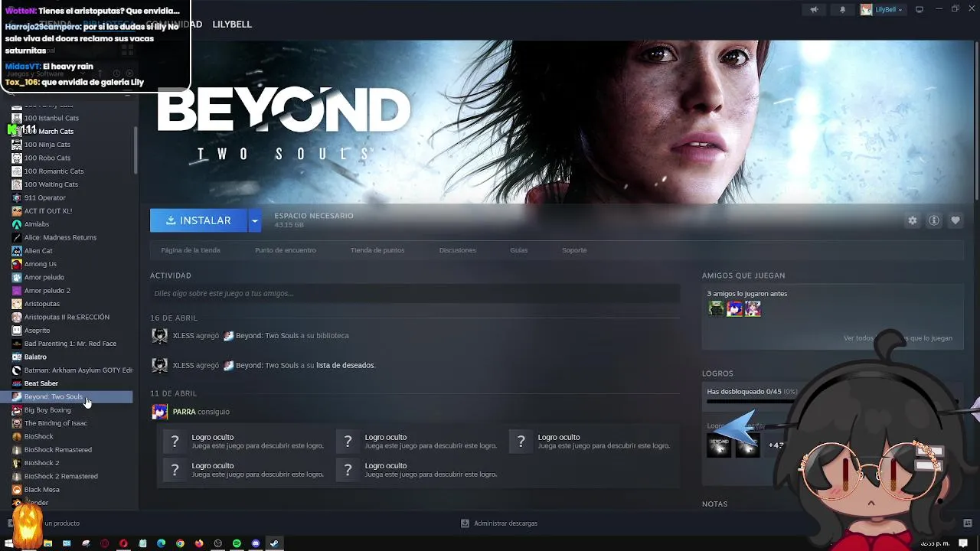The height and width of the screenshot is (551, 980).
Task: Show game info icon
Action: click(x=934, y=220)
